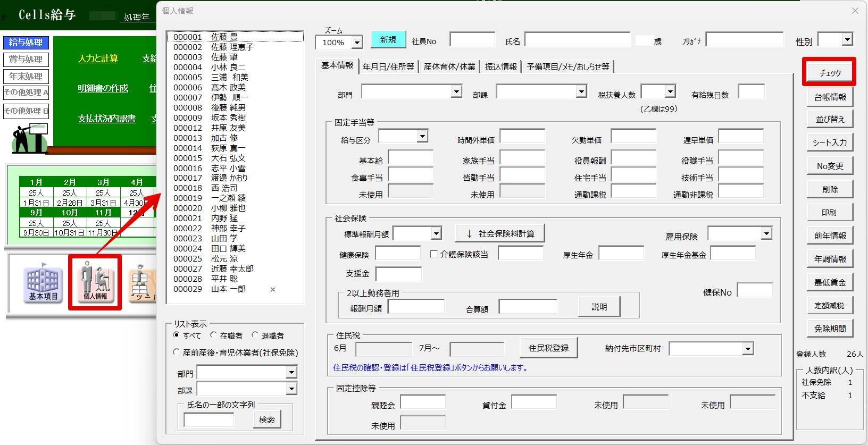Click the チェック button

point(830,73)
